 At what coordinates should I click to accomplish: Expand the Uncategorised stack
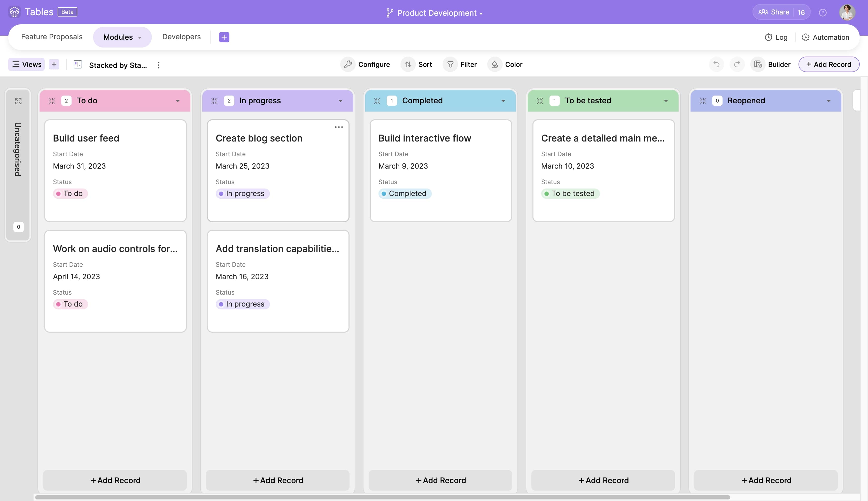[18, 101]
